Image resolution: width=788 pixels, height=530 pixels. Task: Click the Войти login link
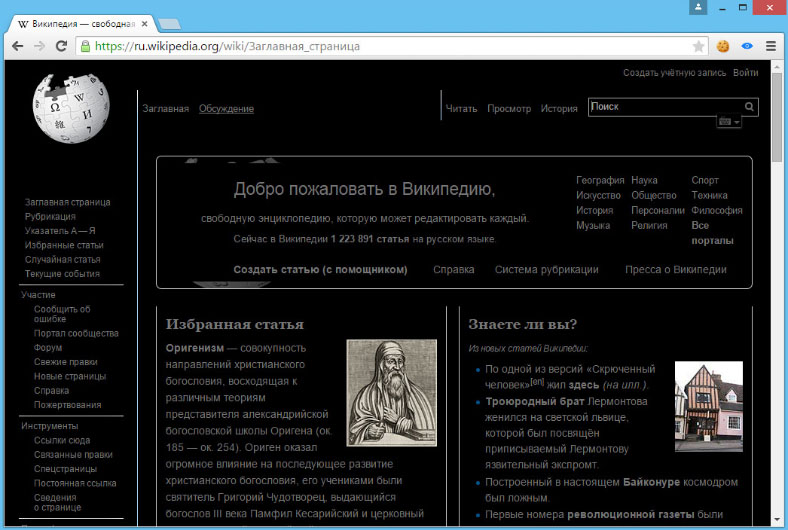745,73
